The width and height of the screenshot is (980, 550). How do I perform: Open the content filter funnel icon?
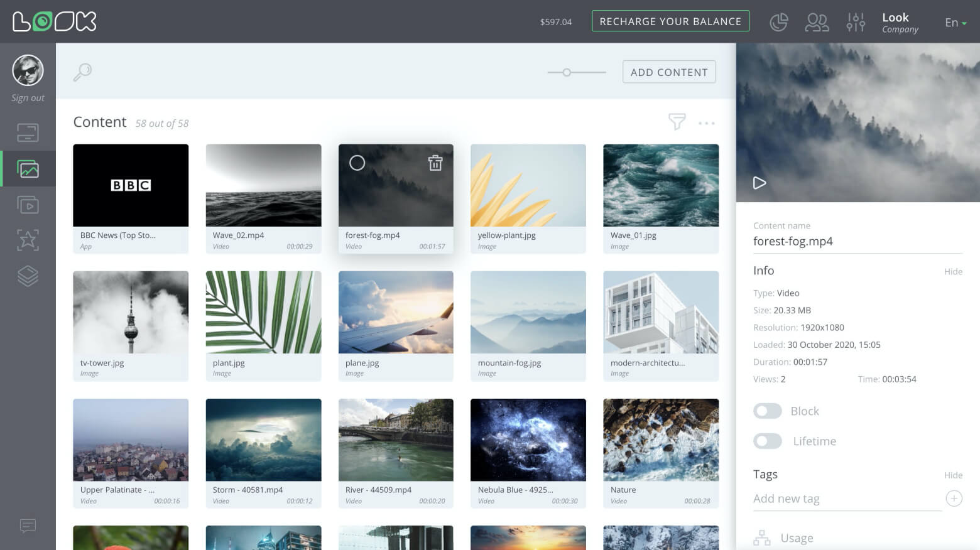click(x=677, y=122)
